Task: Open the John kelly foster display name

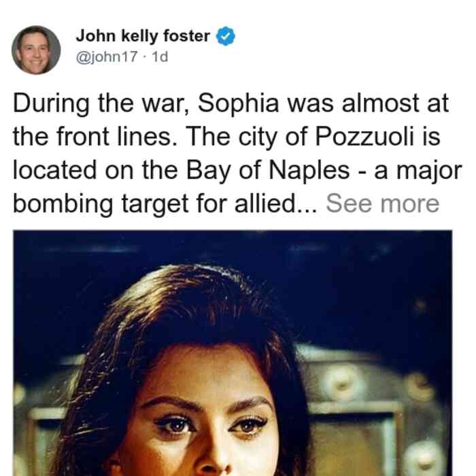Action: pyautogui.click(x=143, y=36)
